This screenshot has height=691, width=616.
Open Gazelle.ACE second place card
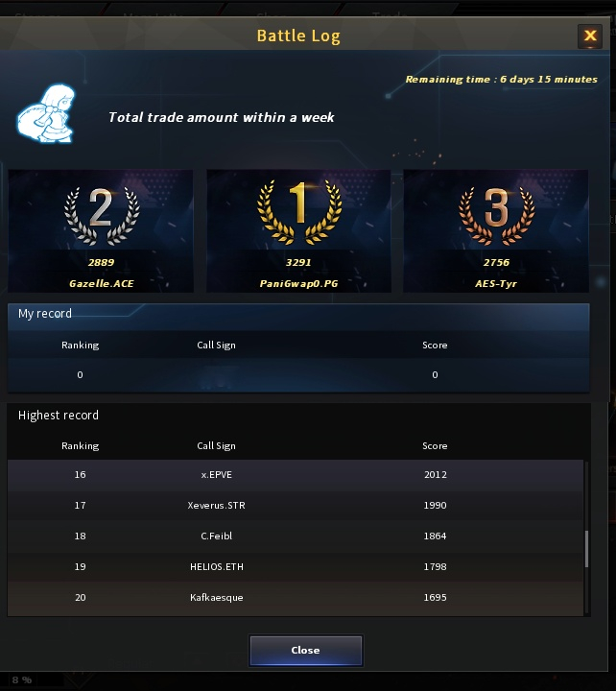101,231
